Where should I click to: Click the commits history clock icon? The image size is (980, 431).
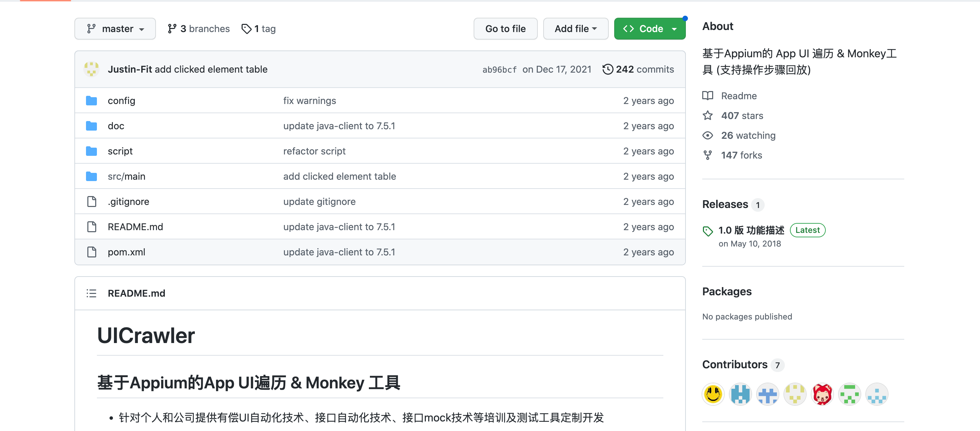coord(608,69)
